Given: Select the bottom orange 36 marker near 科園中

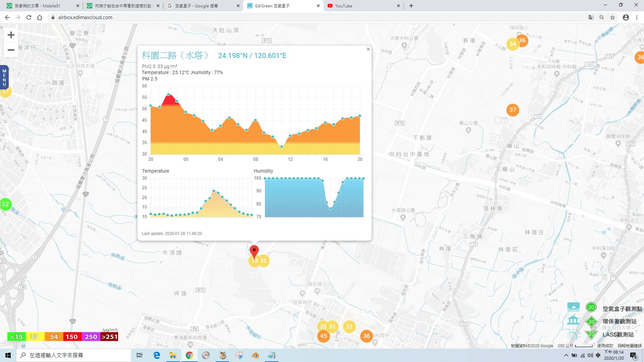Looking at the screenshot, I should pyautogui.click(x=366, y=336).
